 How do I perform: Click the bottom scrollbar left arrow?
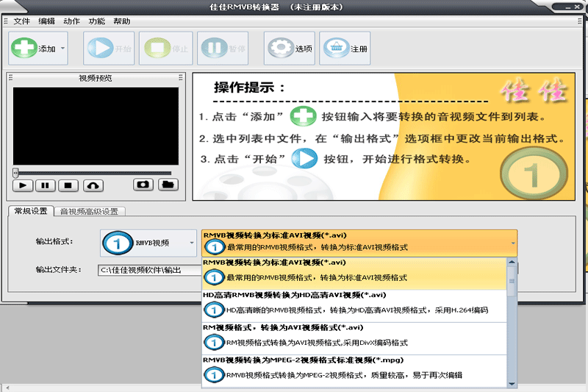(x=7, y=388)
